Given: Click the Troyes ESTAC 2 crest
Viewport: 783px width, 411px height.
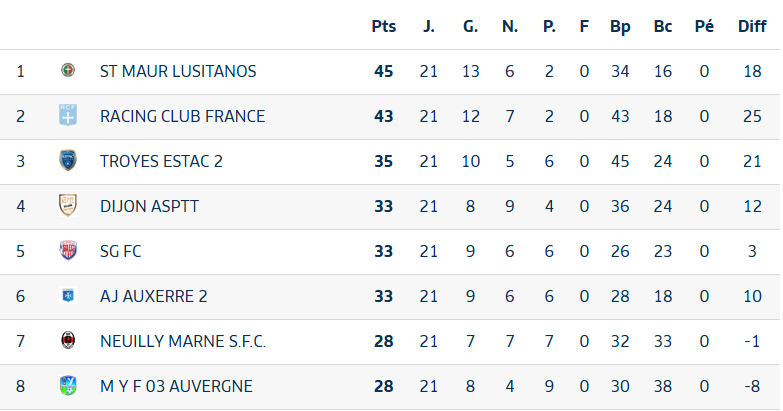Looking at the screenshot, I should coord(68,161).
